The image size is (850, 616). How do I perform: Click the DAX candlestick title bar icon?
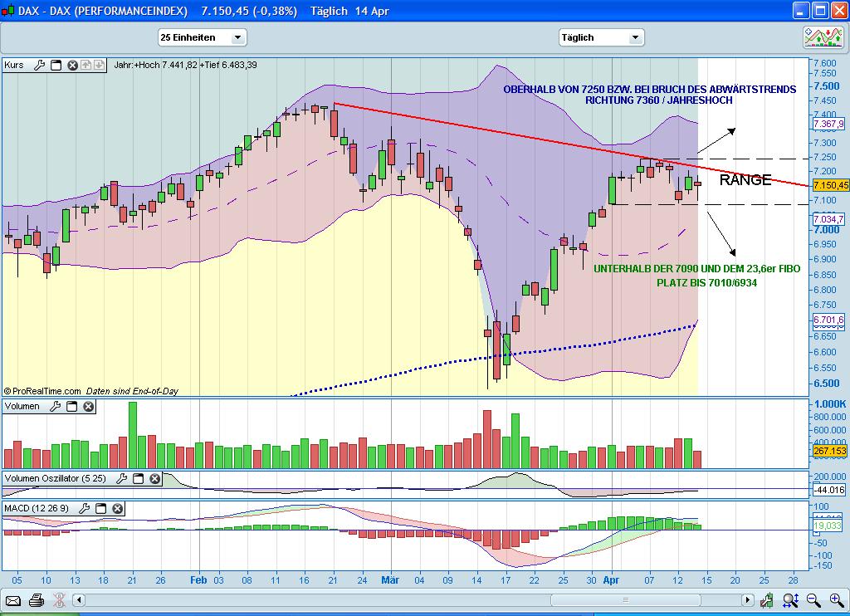coord(7,11)
